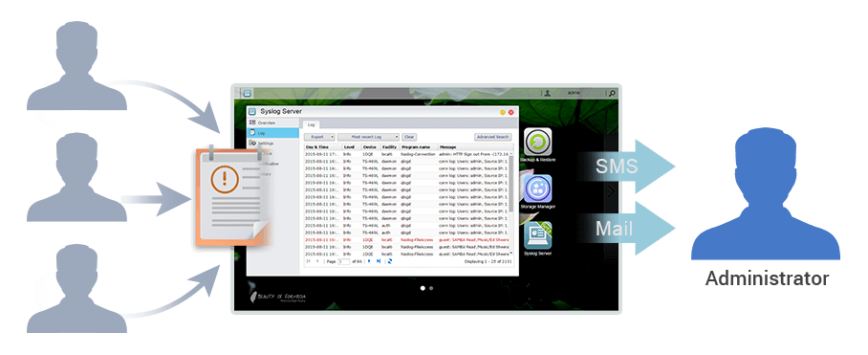Open the main menu icon in top bar
868x355 pixels.
click(247, 93)
